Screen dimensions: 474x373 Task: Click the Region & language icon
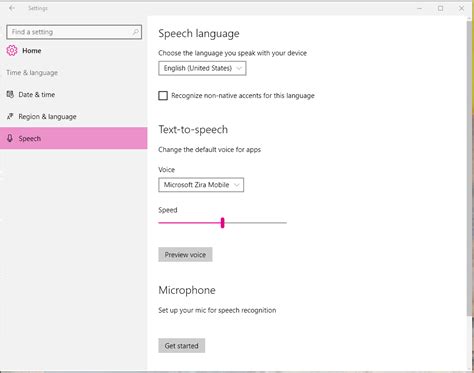[x=10, y=116]
